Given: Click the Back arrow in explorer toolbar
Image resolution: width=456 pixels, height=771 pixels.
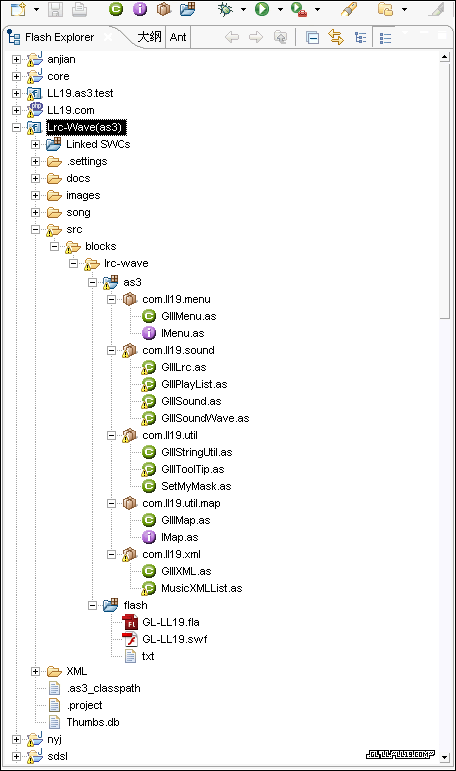Looking at the screenshot, I should (232, 37).
